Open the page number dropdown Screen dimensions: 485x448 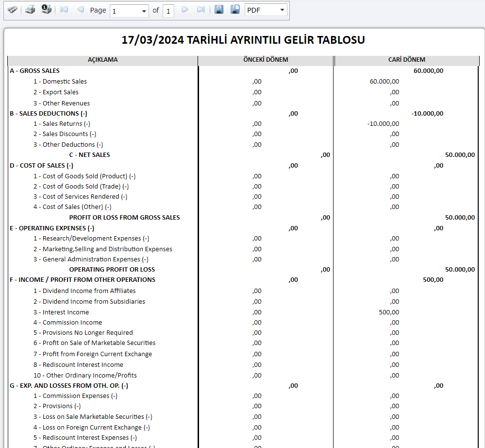[x=144, y=11]
